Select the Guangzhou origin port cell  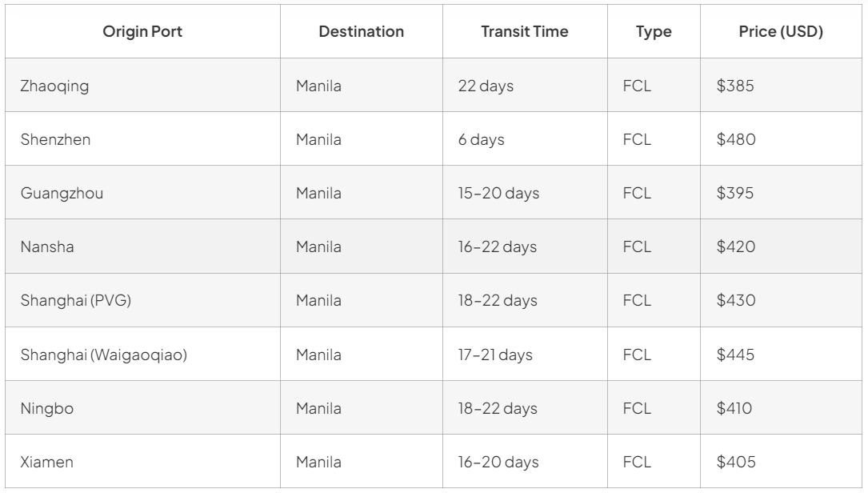pyautogui.click(x=62, y=194)
